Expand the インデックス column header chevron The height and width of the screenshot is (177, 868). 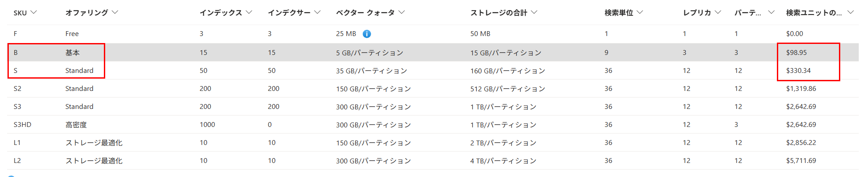249,12
